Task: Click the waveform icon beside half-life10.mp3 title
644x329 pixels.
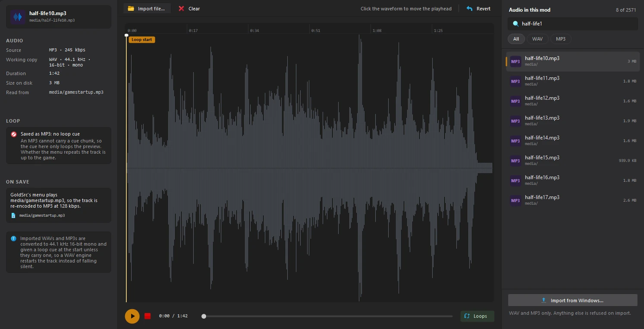Action: (x=18, y=17)
